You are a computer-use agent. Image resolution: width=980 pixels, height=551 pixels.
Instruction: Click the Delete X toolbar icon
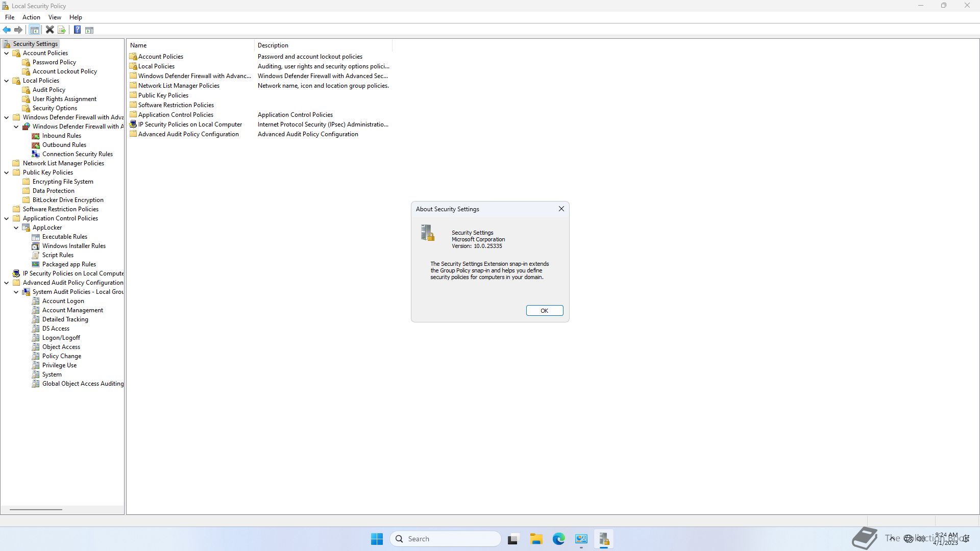click(50, 30)
